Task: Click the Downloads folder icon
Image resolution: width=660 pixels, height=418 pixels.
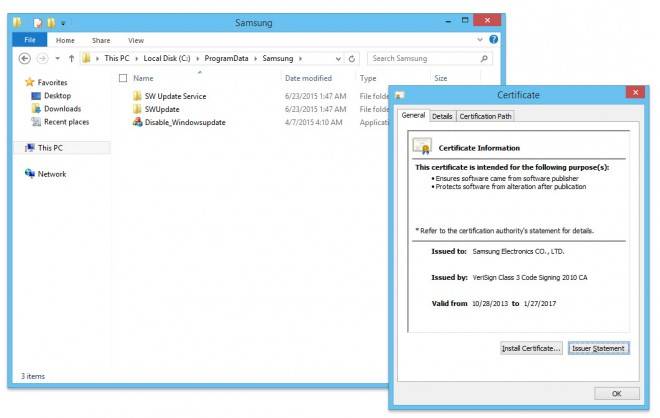Action: (36, 109)
